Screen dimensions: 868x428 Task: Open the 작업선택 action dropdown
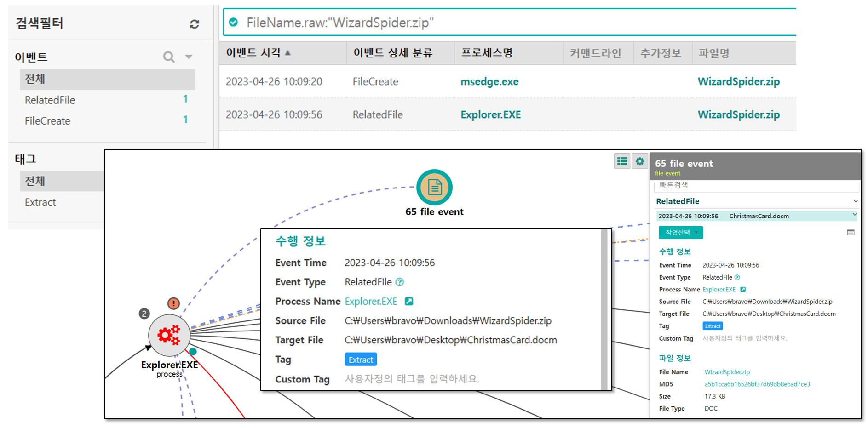680,233
